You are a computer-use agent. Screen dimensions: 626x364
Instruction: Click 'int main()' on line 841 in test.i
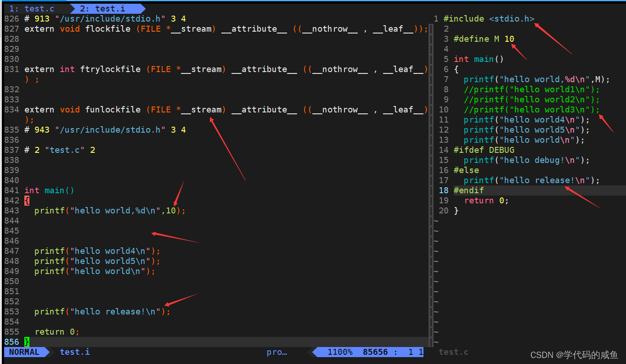50,190
